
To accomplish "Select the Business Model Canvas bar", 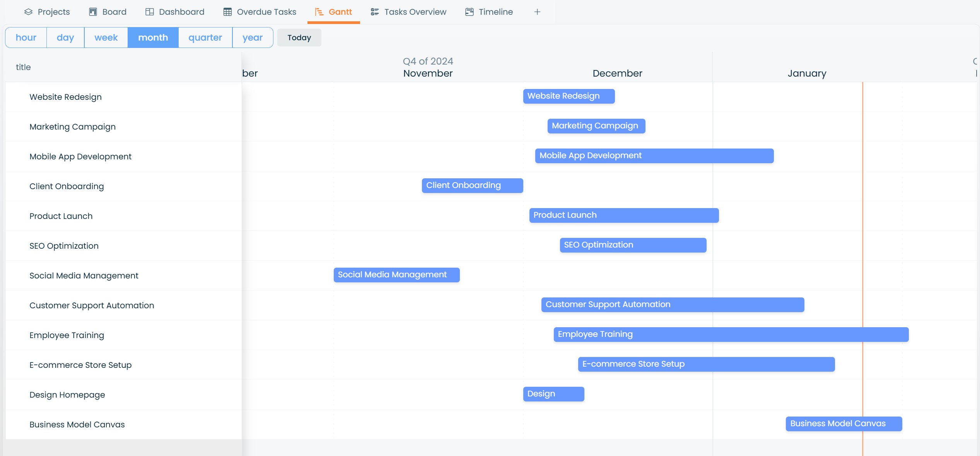I will pos(844,424).
